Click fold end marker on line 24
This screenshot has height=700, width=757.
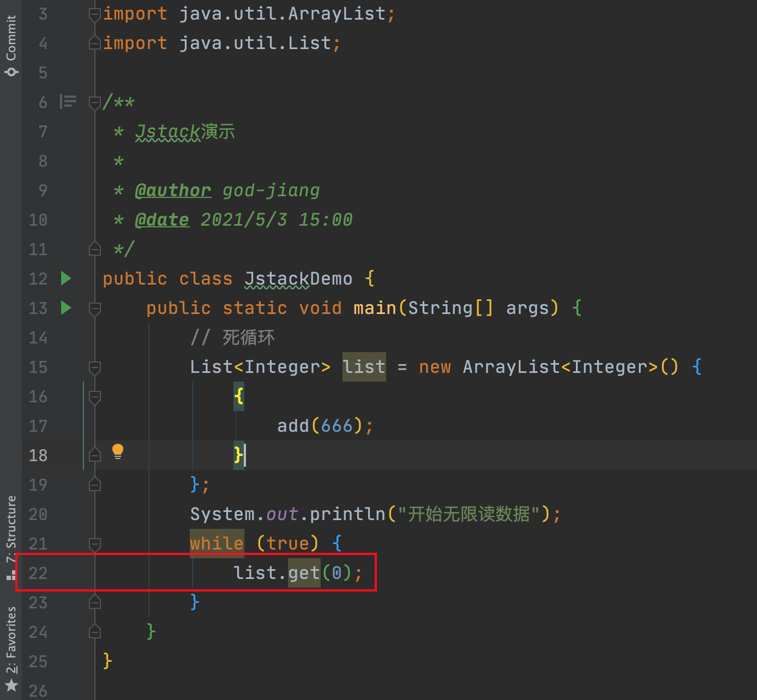95,631
